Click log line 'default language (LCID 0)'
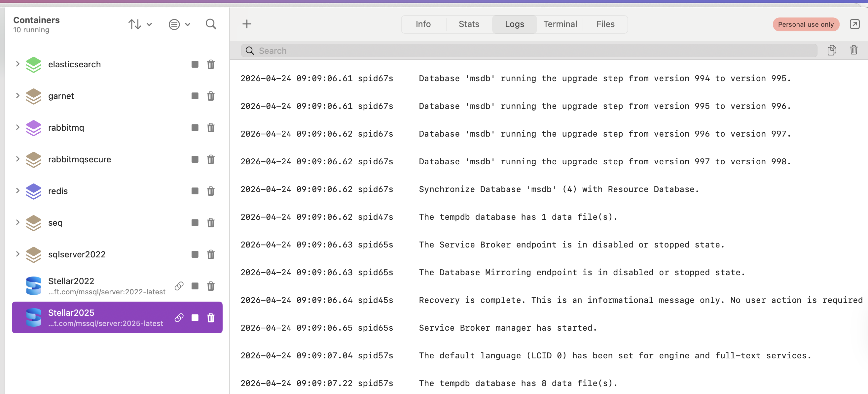 (525, 356)
